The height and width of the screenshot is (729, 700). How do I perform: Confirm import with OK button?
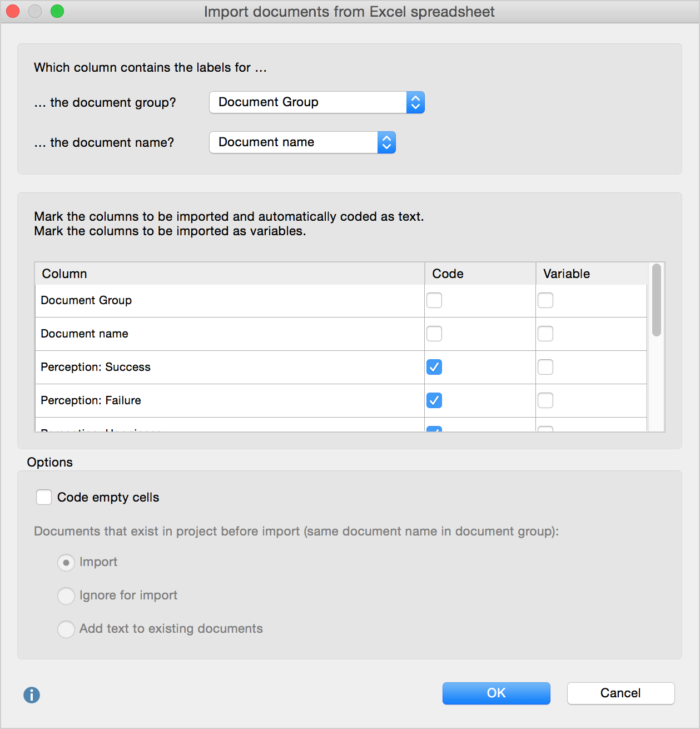tap(496, 693)
